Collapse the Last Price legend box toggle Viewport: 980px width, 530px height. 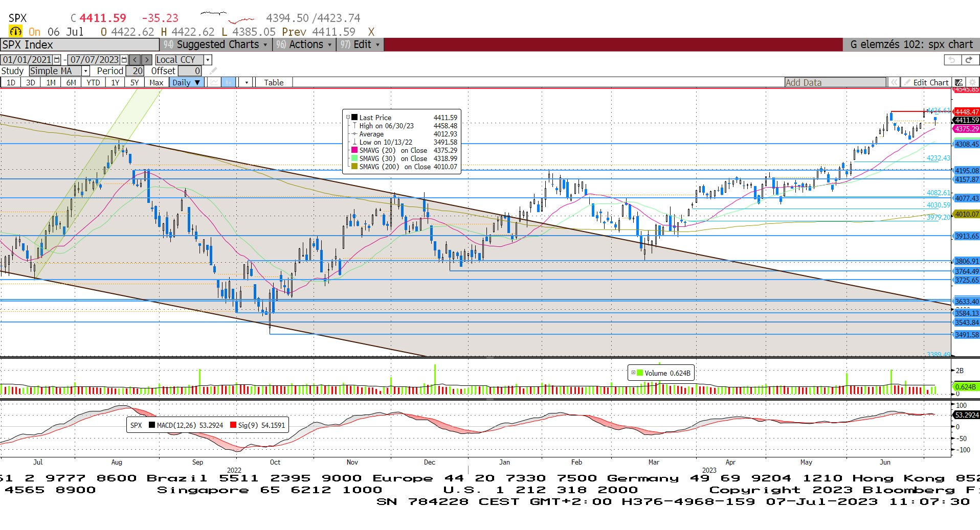pyautogui.click(x=348, y=118)
